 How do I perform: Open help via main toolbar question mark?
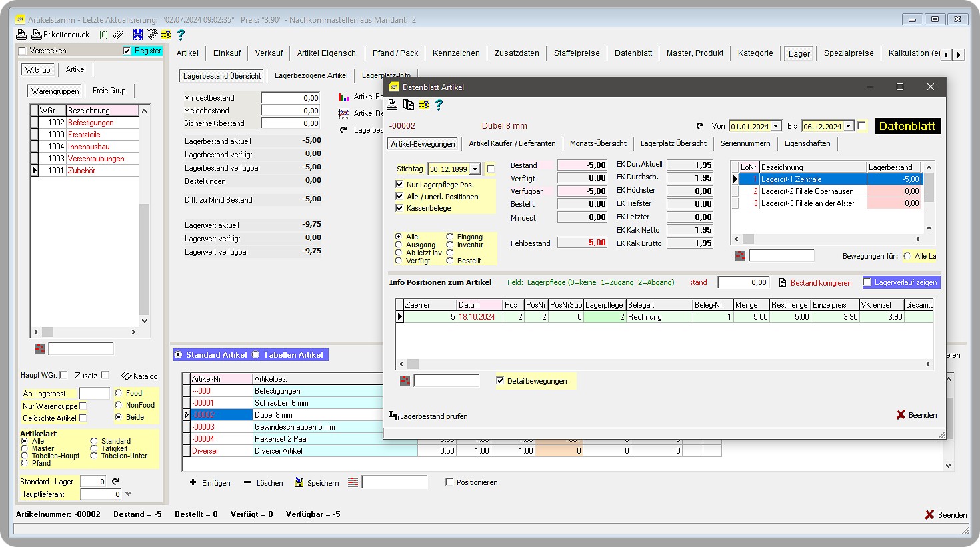[x=181, y=35]
